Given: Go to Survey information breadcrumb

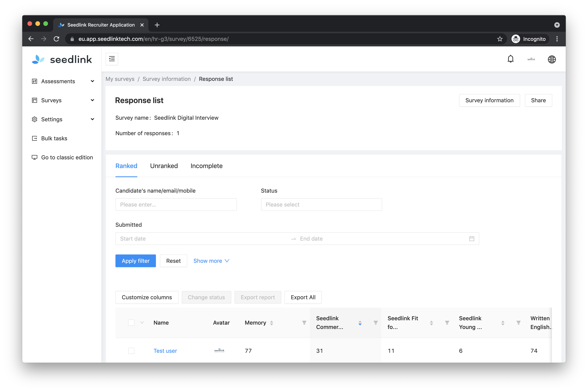Looking at the screenshot, I should [167, 79].
